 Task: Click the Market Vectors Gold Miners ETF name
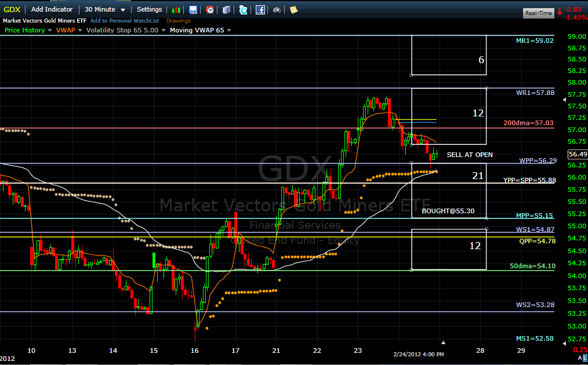click(x=45, y=21)
